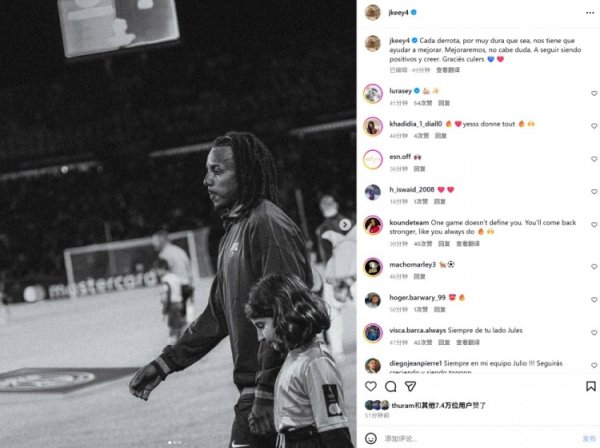Advance to next photo with carousel arrow

click(x=345, y=225)
